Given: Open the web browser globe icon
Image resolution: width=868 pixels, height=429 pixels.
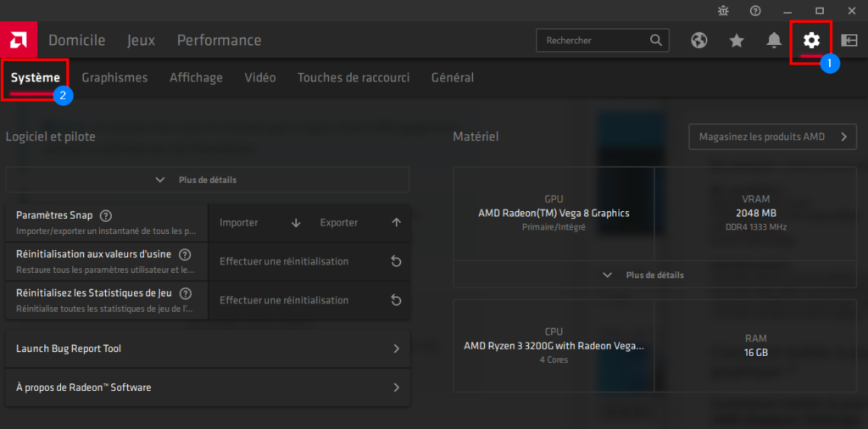Looking at the screenshot, I should click(699, 41).
